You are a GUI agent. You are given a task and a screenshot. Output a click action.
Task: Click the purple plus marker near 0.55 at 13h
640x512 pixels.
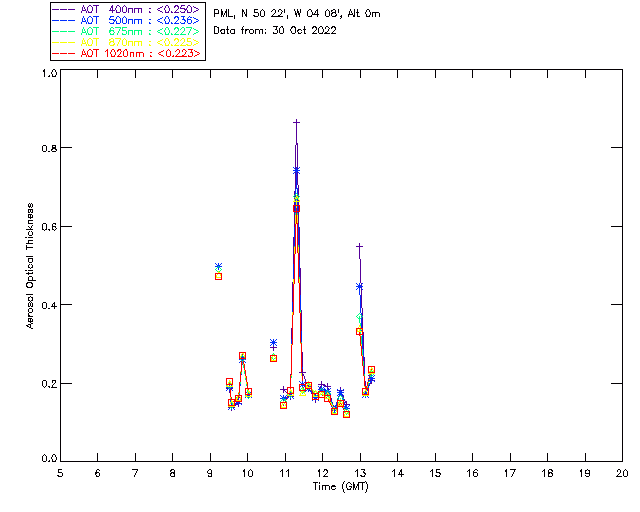point(360,247)
